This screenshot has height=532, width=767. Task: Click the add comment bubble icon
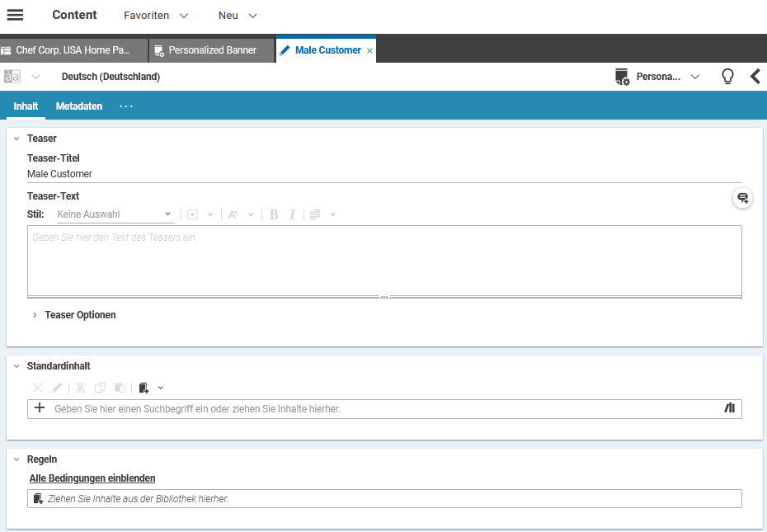click(x=742, y=198)
